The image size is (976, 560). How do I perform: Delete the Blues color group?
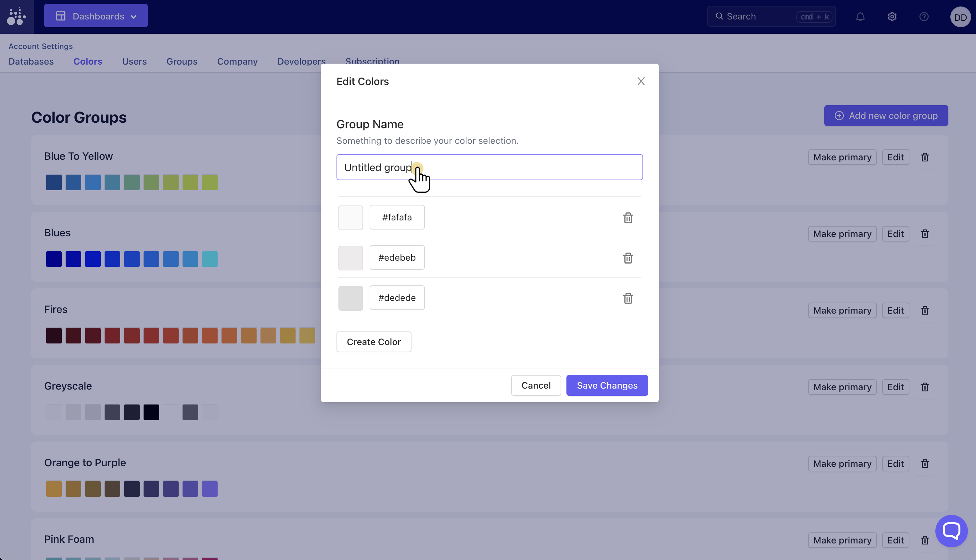click(925, 234)
